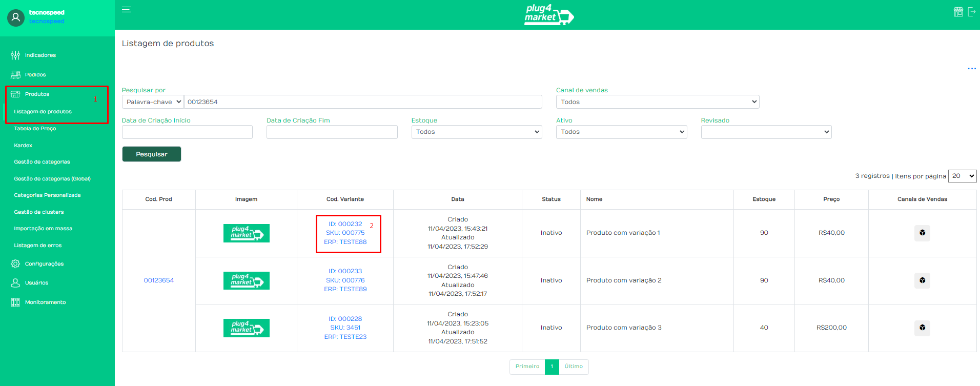Click sales channel box icon for variação 1
The height and width of the screenshot is (386, 980).
coord(922,233)
